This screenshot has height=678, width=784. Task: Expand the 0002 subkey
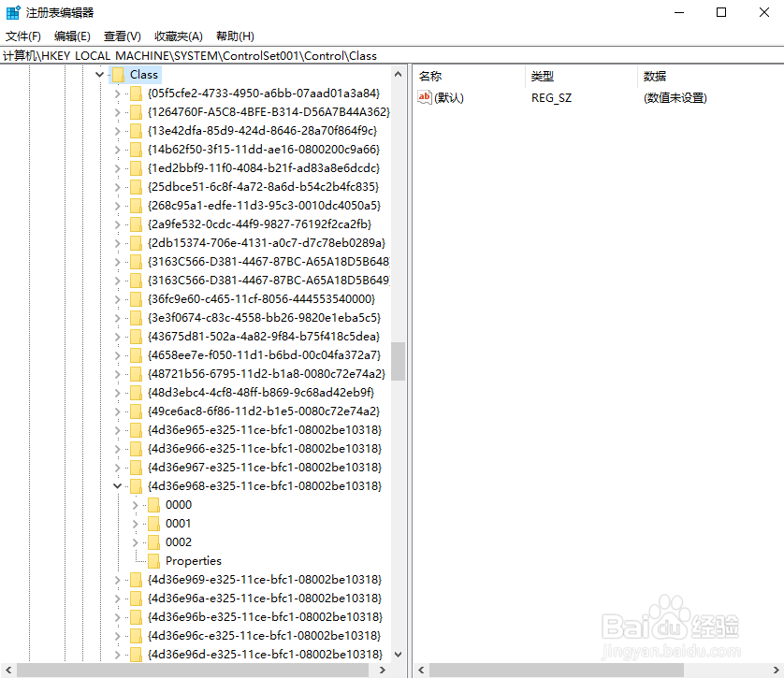pyautogui.click(x=135, y=542)
